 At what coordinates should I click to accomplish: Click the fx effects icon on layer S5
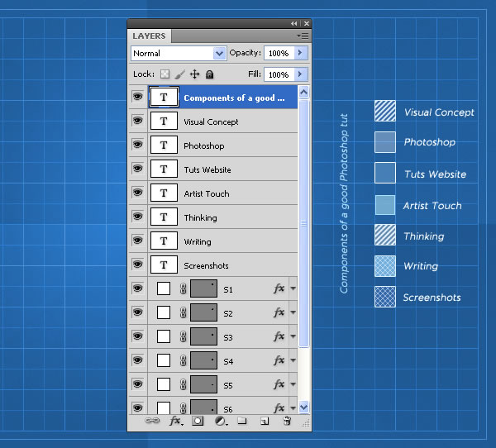click(279, 384)
